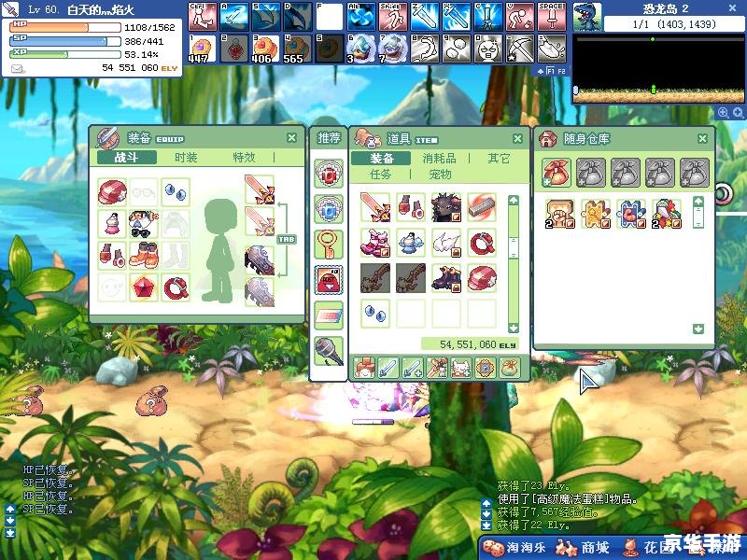Use hotkey 4 item with count 565
Screen dimensions: 747x560
pos(298,49)
